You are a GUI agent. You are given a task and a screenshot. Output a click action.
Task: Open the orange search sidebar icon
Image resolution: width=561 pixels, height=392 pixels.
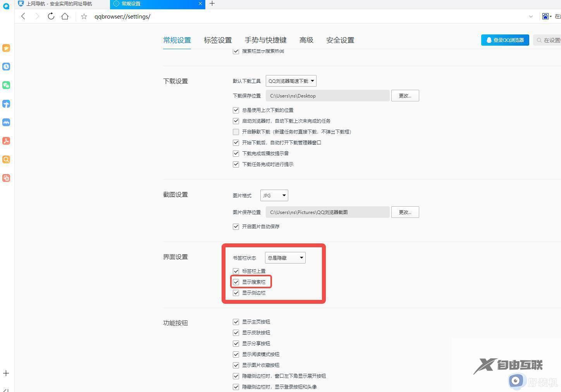click(6, 159)
